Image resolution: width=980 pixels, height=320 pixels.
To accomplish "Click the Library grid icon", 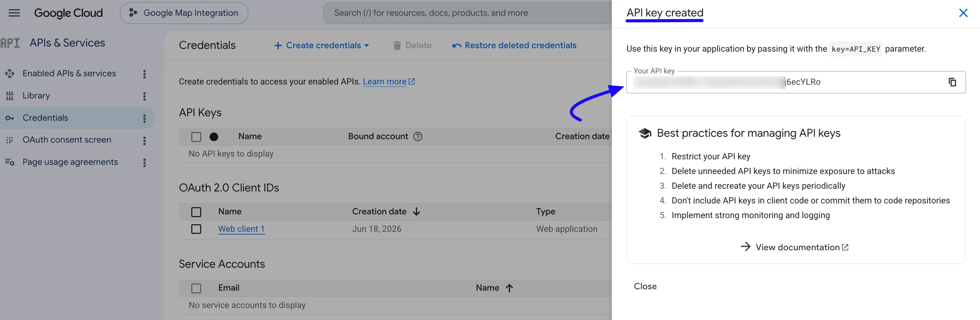I will 10,96.
